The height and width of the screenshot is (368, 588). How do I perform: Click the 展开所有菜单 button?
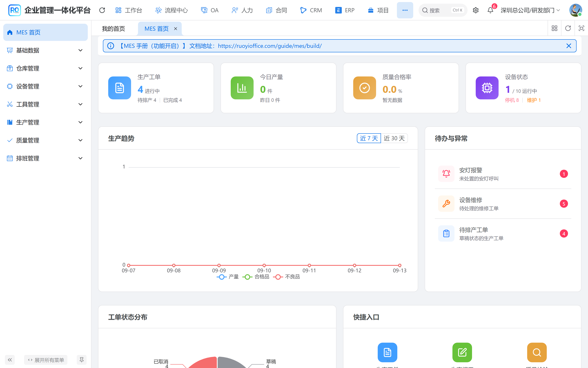click(46, 360)
